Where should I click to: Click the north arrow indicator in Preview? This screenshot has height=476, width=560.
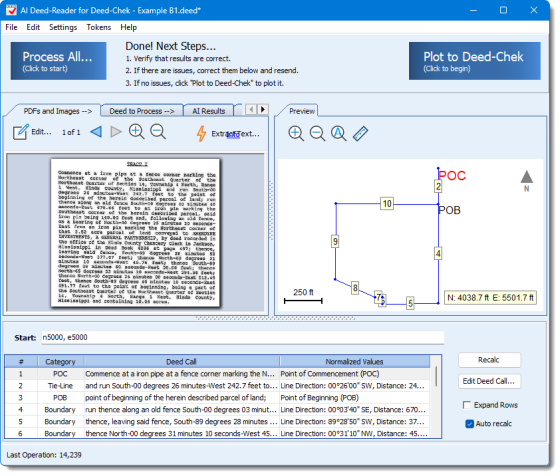(x=526, y=181)
